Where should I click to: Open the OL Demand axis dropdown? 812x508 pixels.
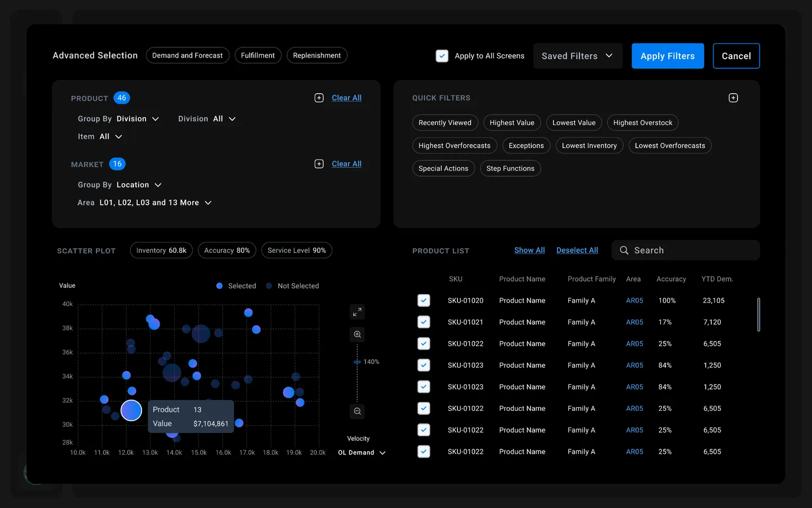[x=361, y=453]
